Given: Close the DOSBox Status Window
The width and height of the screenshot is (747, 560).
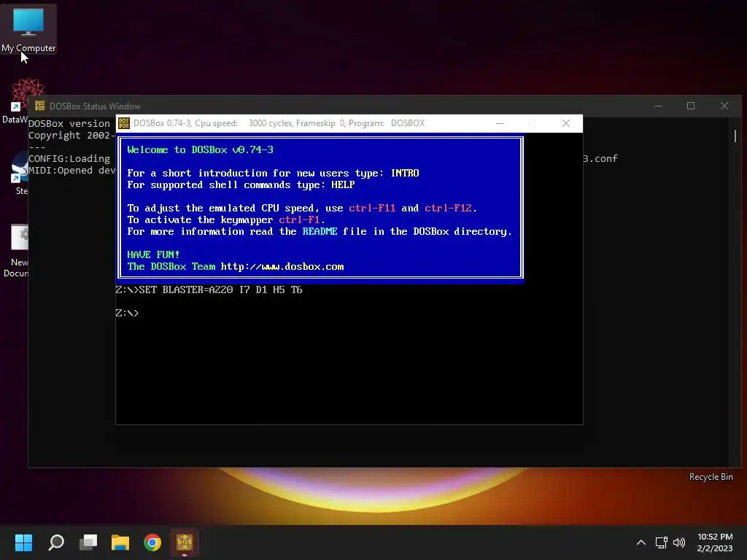Looking at the screenshot, I should point(724,106).
